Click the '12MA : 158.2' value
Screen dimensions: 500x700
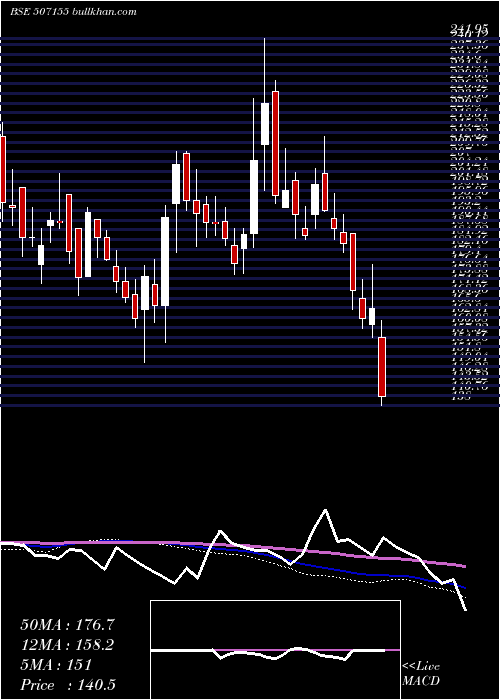[67, 645]
